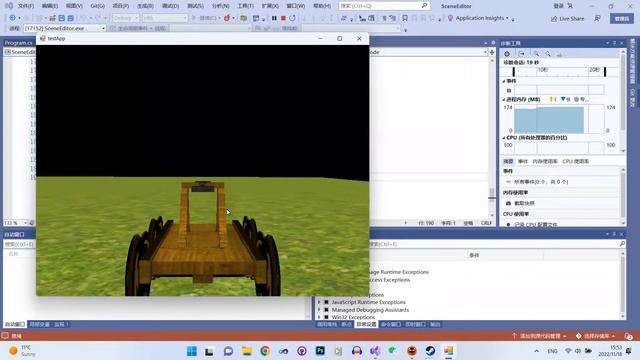Open the Debug (调试) menu
The height and width of the screenshot is (360, 640).
click(x=170, y=6)
